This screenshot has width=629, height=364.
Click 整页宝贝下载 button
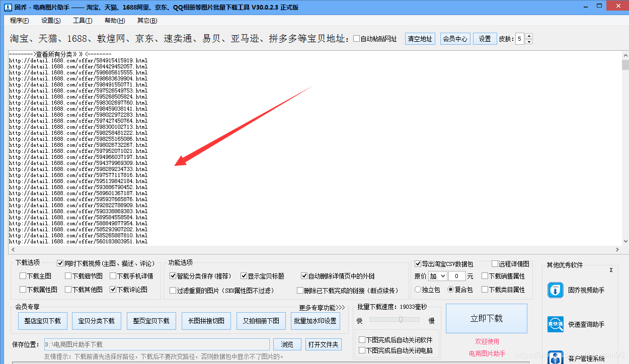pyautogui.click(x=151, y=321)
